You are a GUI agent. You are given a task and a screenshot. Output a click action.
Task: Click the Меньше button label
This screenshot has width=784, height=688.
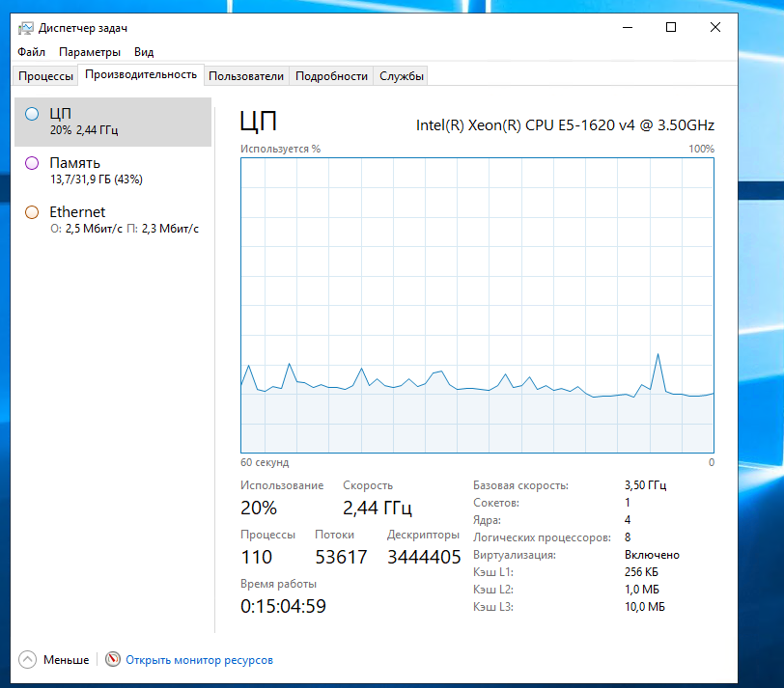point(66,660)
